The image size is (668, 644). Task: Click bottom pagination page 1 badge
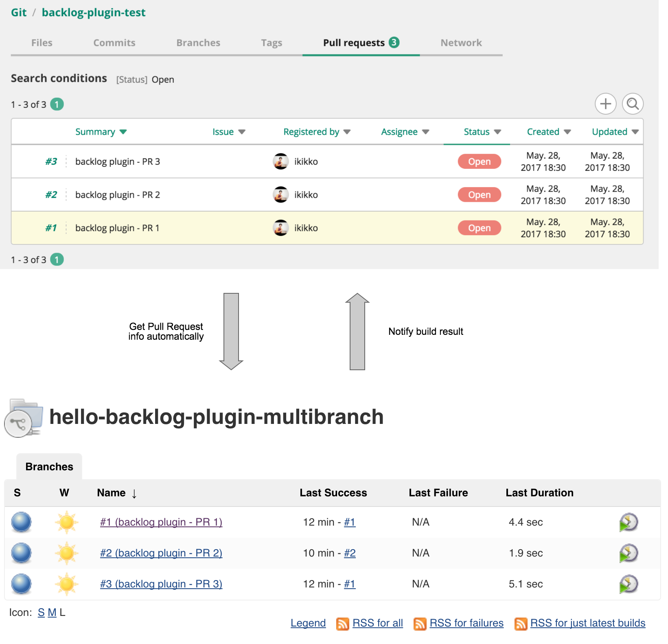pyautogui.click(x=57, y=260)
